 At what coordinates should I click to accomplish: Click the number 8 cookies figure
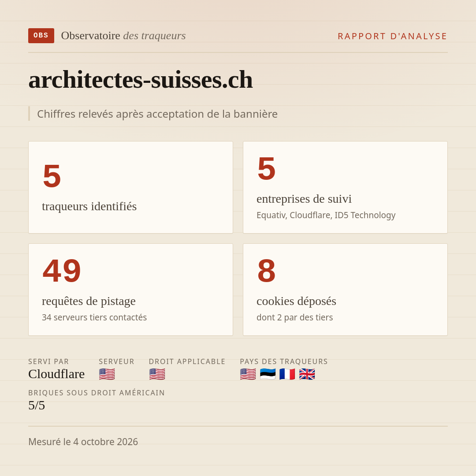[267, 271]
